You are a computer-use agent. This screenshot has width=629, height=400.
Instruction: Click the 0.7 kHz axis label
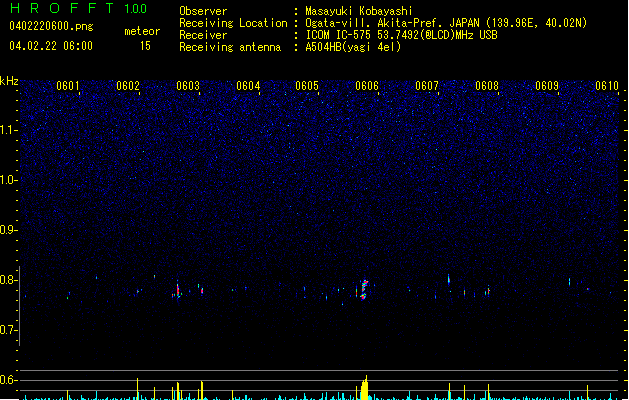8,330
